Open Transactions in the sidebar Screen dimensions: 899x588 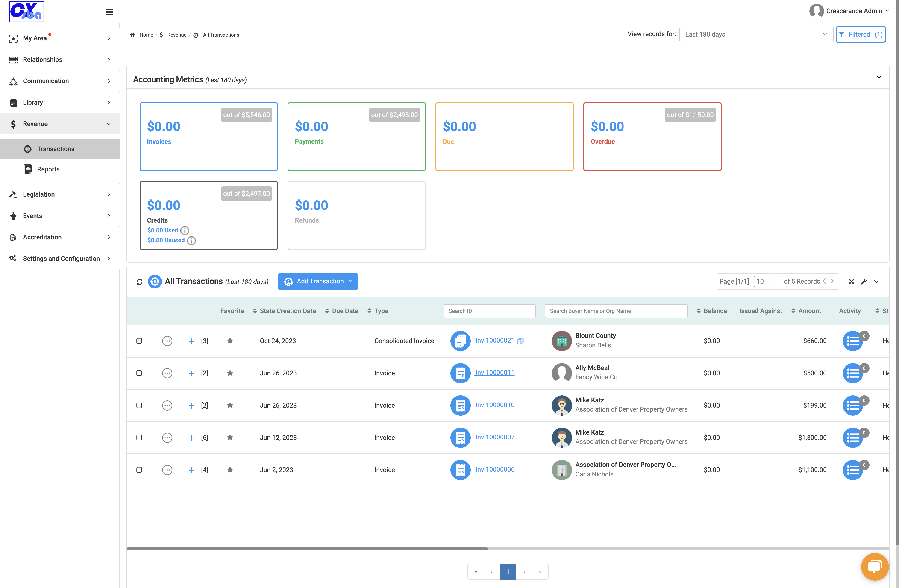(x=60, y=149)
